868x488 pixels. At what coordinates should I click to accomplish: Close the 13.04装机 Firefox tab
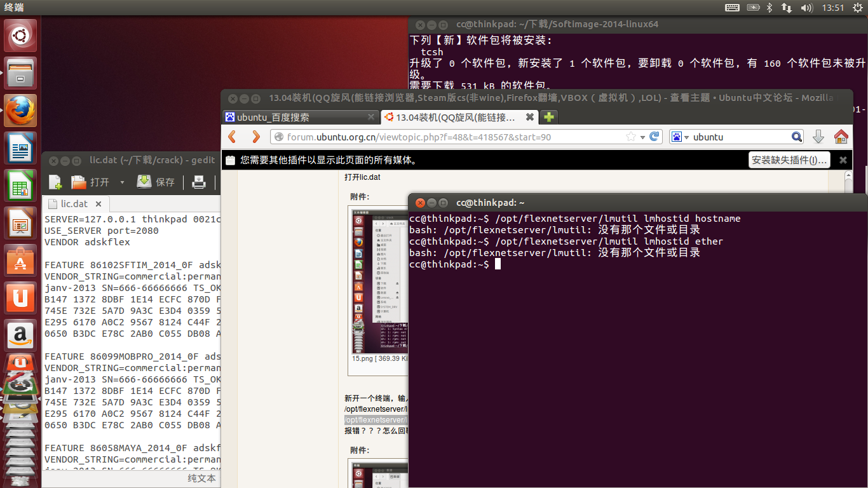pos(530,118)
